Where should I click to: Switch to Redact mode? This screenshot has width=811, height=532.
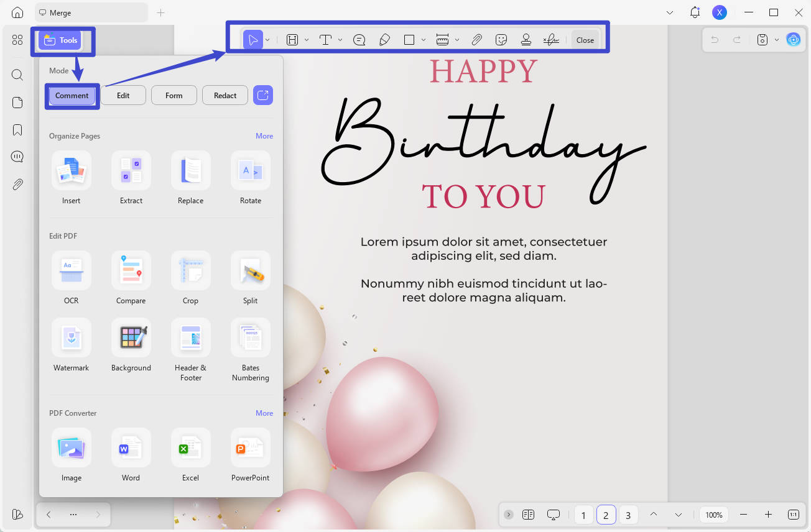pyautogui.click(x=225, y=95)
